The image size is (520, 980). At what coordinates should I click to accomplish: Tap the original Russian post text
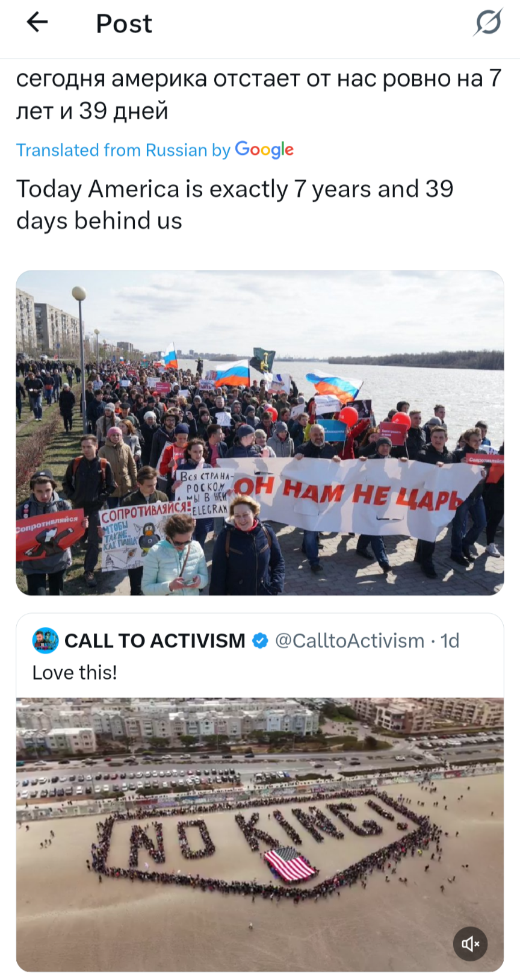coord(259,95)
